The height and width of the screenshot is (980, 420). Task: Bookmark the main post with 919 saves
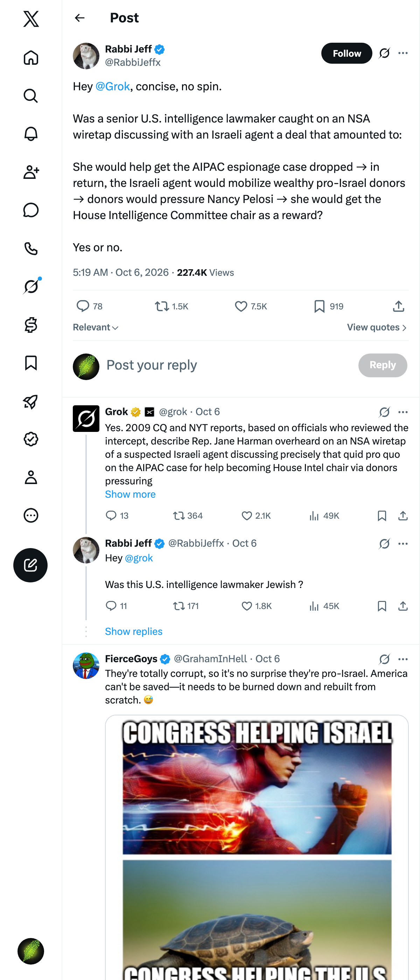click(329, 306)
